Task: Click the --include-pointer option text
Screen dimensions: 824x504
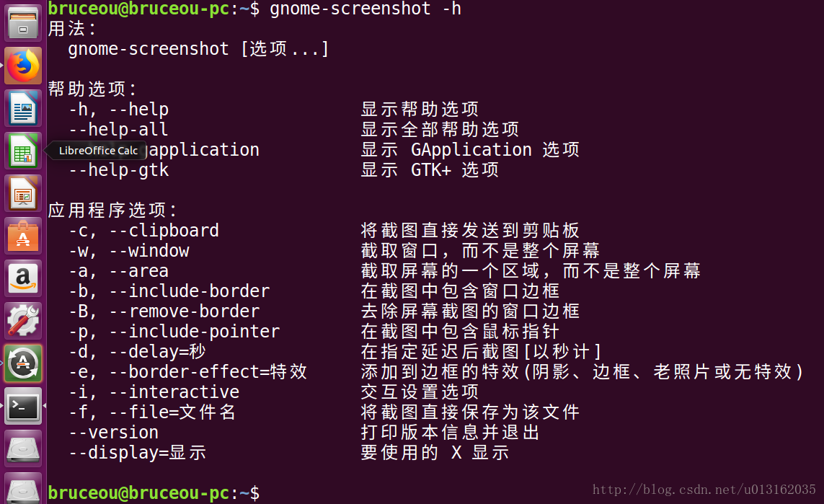Action: 195,332
